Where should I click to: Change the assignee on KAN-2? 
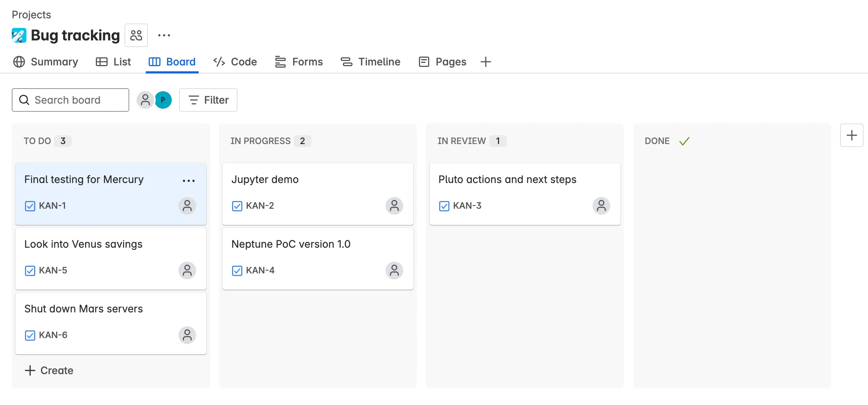pyautogui.click(x=394, y=206)
